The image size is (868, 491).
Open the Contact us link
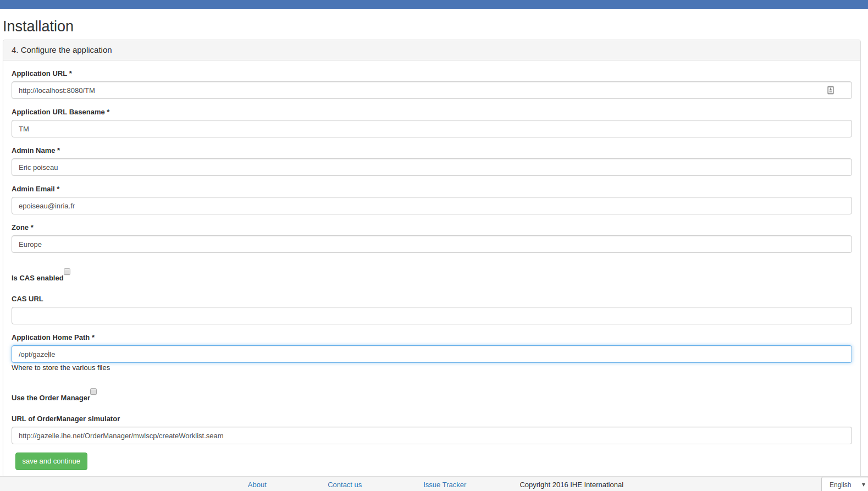coord(345,484)
